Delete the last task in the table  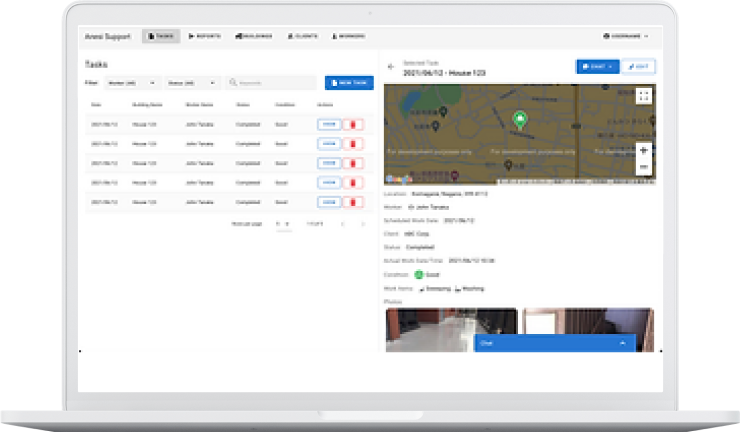353,202
